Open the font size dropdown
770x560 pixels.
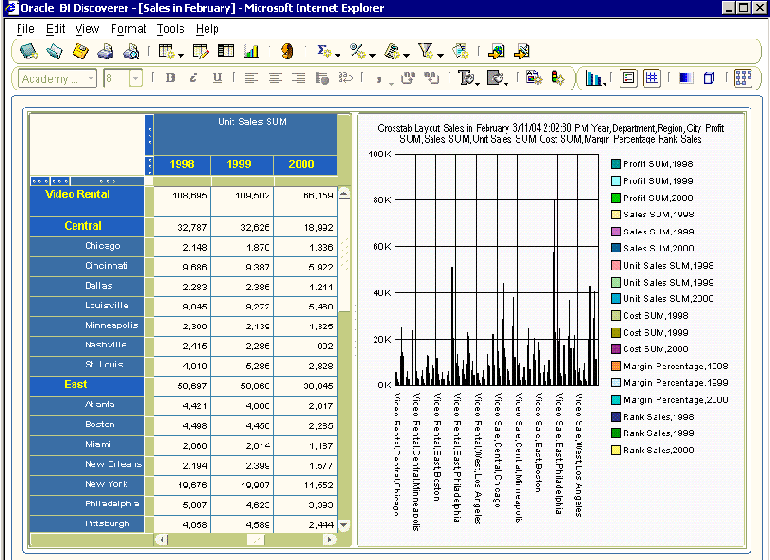click(x=135, y=78)
